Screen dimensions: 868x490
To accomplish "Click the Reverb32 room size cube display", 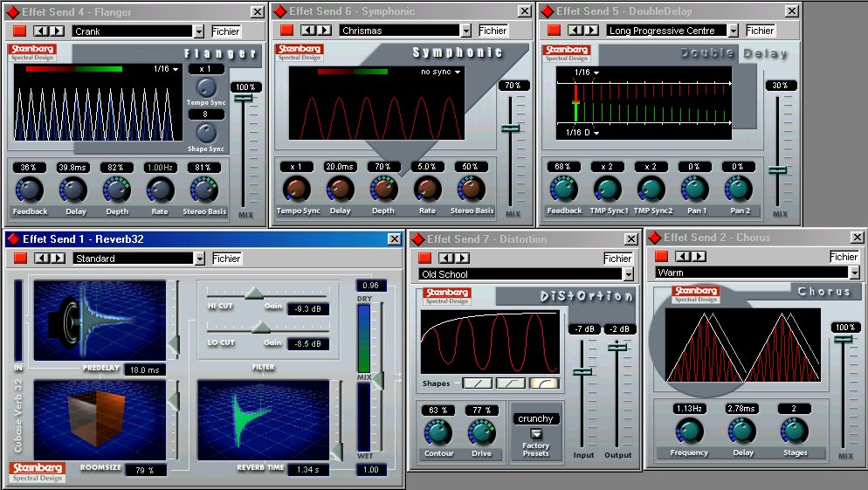I will point(100,419).
